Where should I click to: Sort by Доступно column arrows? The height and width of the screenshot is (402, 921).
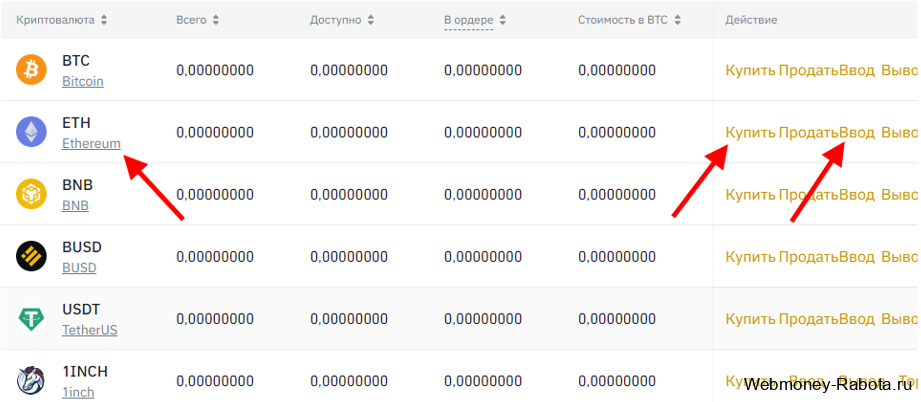371,20
